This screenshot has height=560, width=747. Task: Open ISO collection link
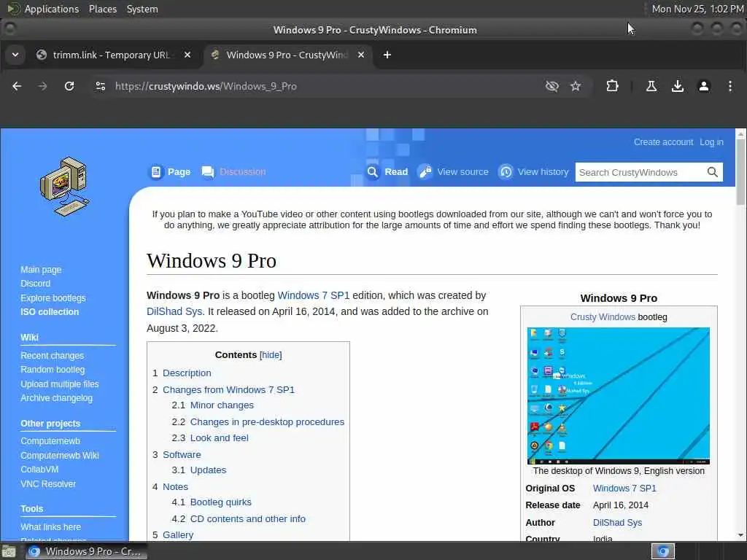(50, 312)
